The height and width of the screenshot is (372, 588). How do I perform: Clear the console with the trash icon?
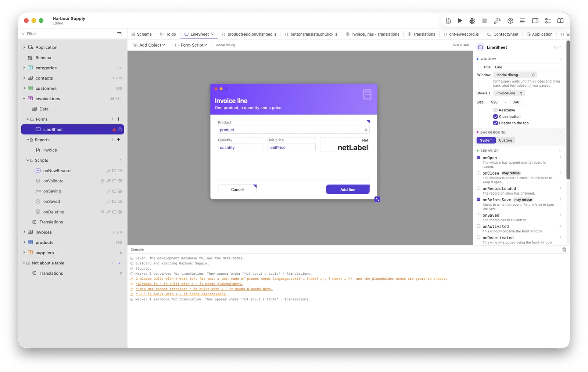tap(564, 250)
